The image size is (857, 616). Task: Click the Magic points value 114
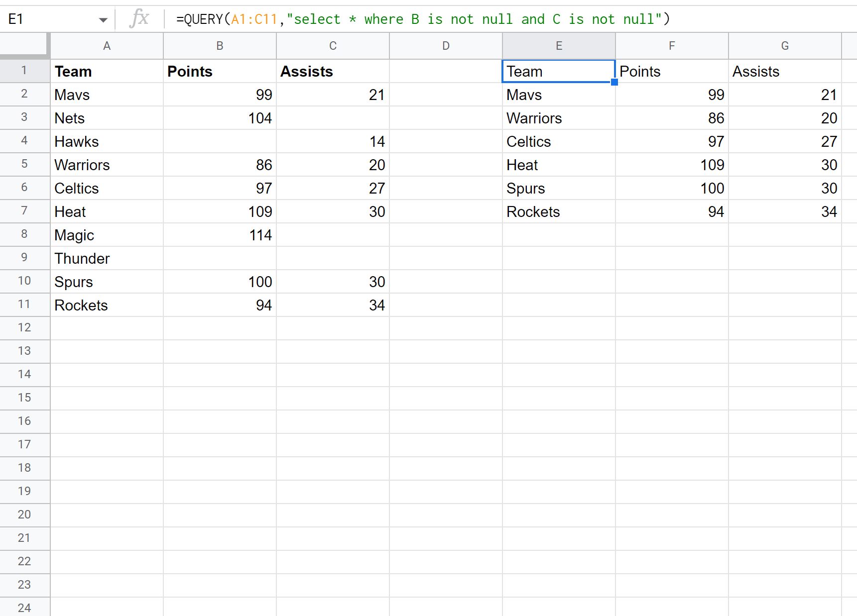tap(220, 235)
